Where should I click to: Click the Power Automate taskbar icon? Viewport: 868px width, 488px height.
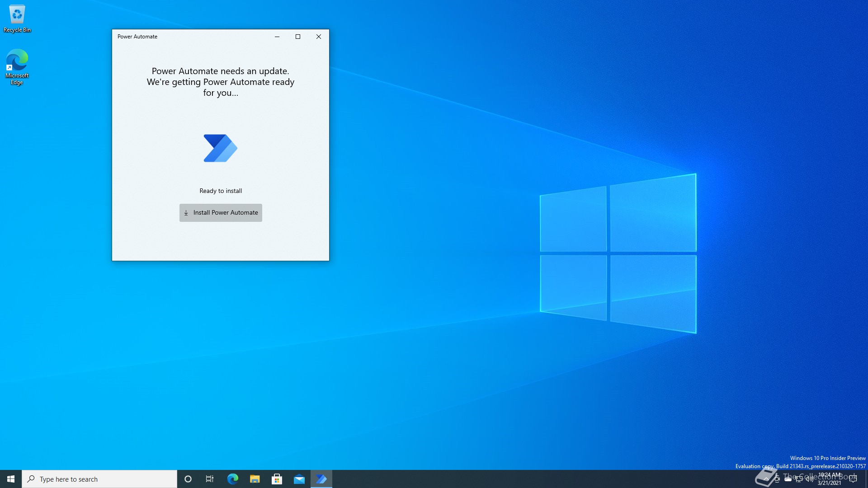321,479
